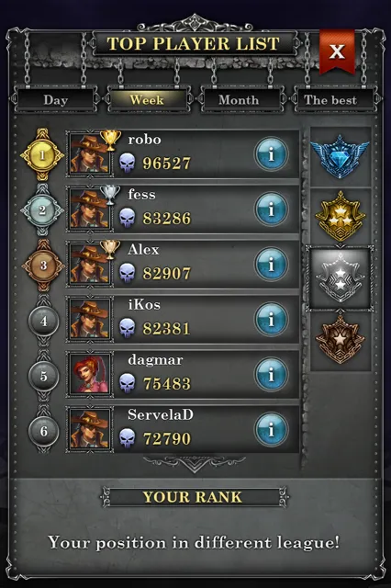The width and height of the screenshot is (391, 588).
Task: Open the Month leaderboard tab
Action: (x=239, y=100)
